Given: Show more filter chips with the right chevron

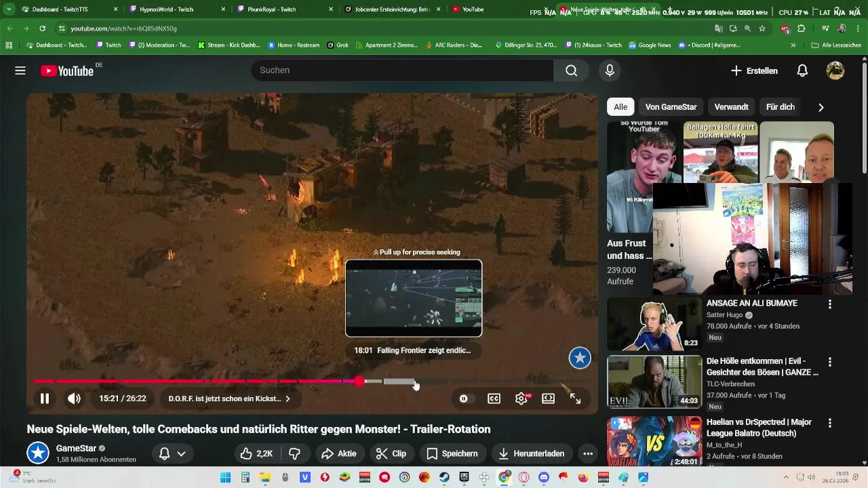Looking at the screenshot, I should pos(821,107).
